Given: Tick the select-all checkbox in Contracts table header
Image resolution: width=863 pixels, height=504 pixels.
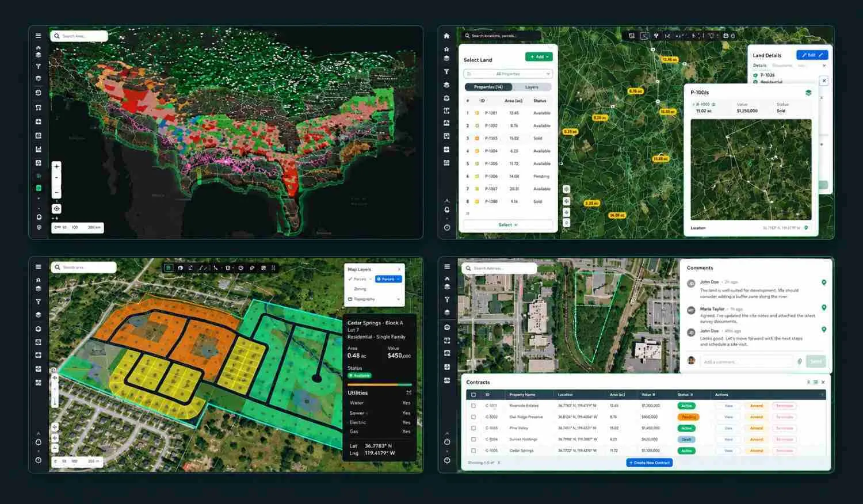Looking at the screenshot, I should pos(473,395).
